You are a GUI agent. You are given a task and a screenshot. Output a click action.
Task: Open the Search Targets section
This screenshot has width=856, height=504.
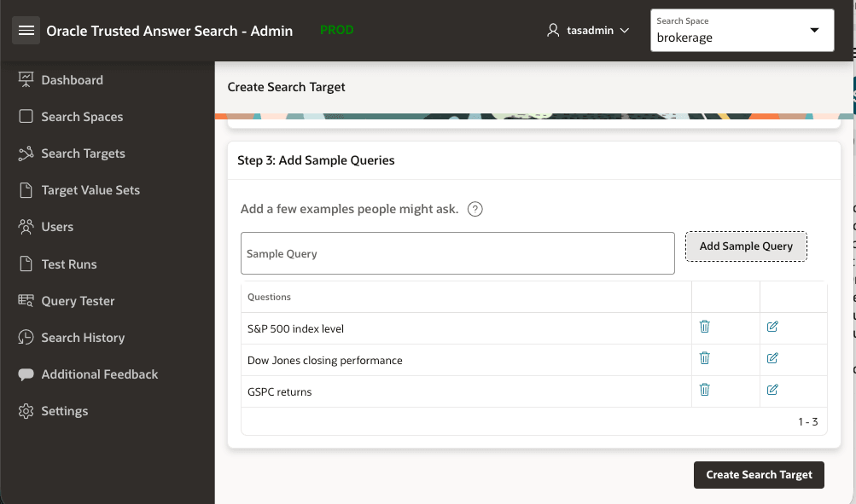click(81, 153)
